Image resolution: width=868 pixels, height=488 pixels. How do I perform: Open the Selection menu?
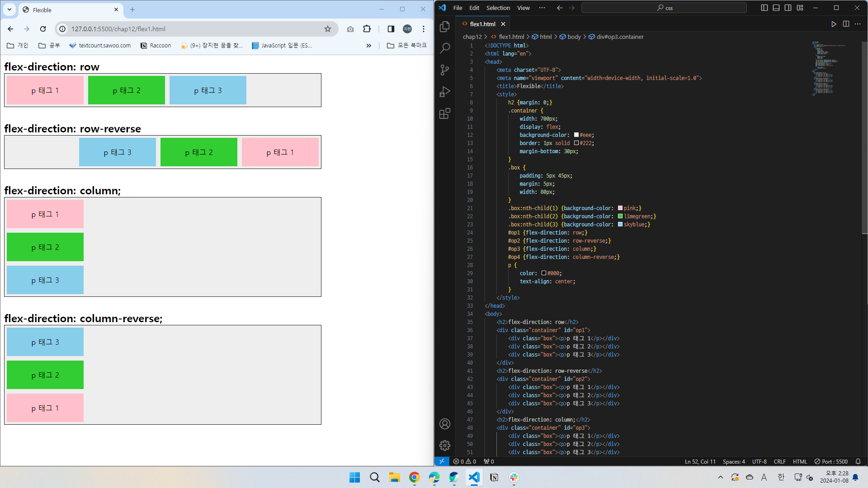(498, 8)
